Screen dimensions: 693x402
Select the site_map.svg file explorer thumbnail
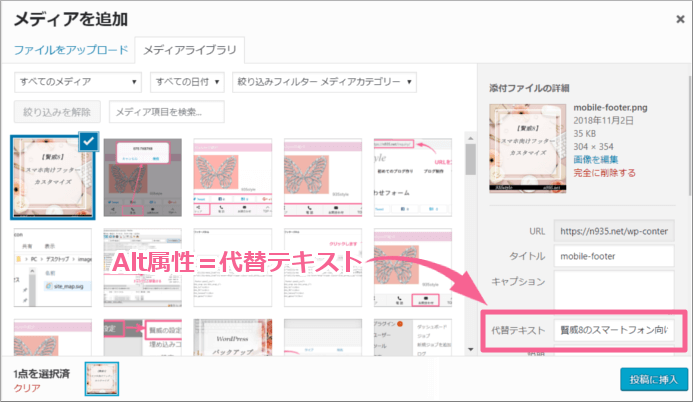(53, 268)
